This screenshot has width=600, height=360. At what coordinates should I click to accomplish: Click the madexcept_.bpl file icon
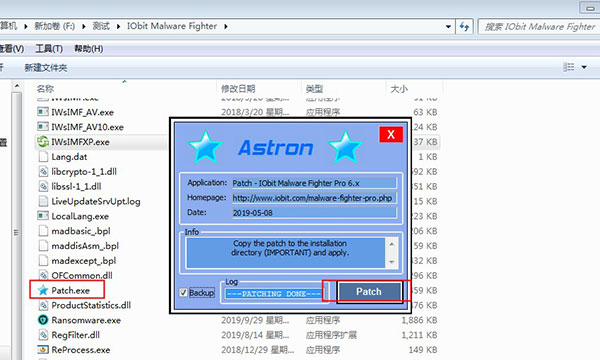(43, 261)
